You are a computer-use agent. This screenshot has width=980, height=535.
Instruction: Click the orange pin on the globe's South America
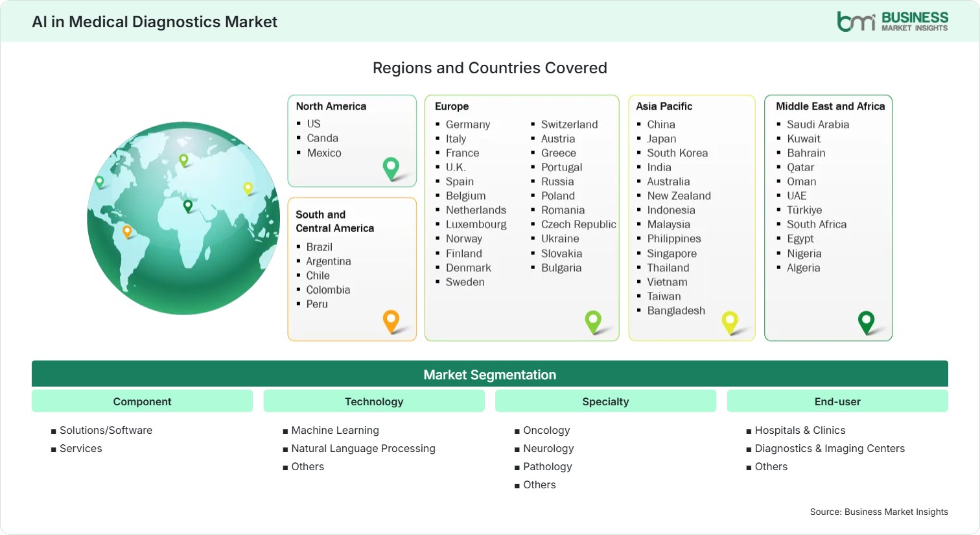click(x=127, y=232)
